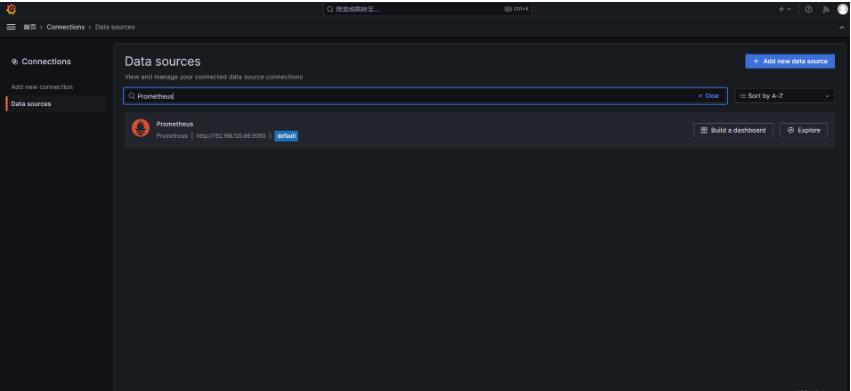This screenshot has height=391, width=851.
Task: Go to the home breadcrumb
Action: click(29, 27)
